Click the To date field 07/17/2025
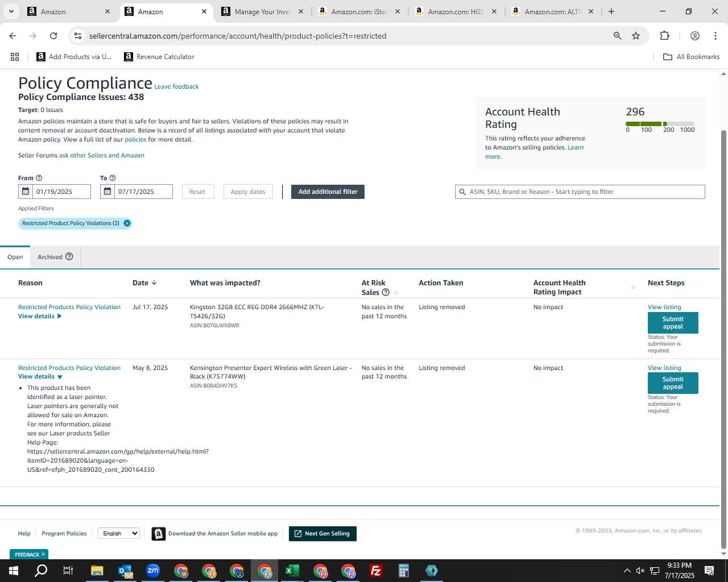This screenshot has width=728, height=582. 143,192
